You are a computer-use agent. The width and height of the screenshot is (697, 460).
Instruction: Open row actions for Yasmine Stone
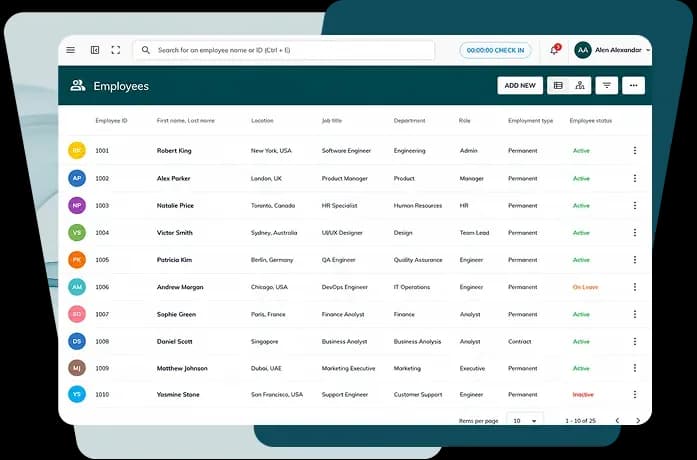[635, 394]
